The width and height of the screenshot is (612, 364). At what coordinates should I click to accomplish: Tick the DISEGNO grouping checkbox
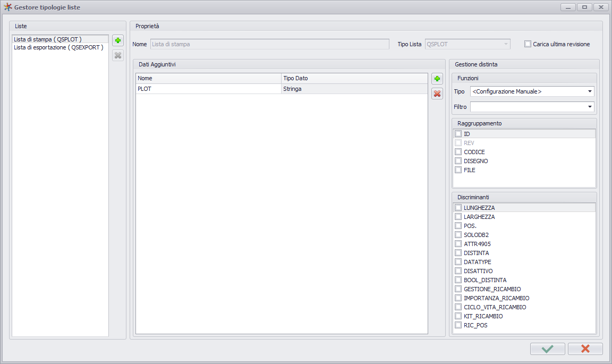(458, 161)
